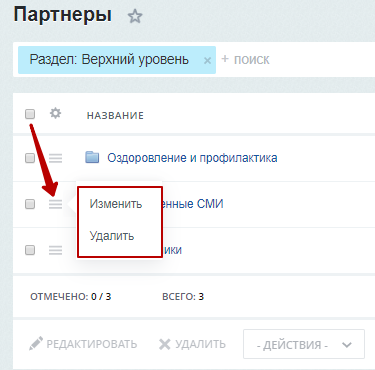Screen dimensions: 375x370
Task: Open the column settings gear
Action: click(x=55, y=114)
